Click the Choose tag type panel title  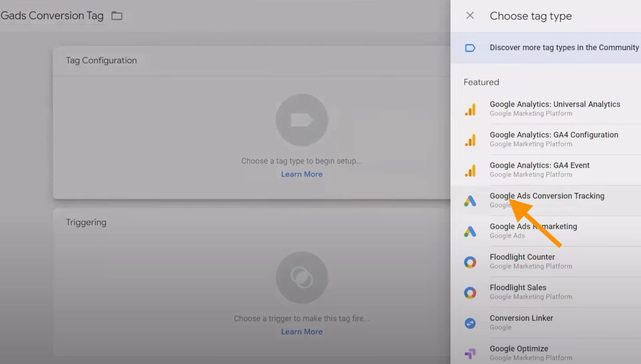click(530, 16)
